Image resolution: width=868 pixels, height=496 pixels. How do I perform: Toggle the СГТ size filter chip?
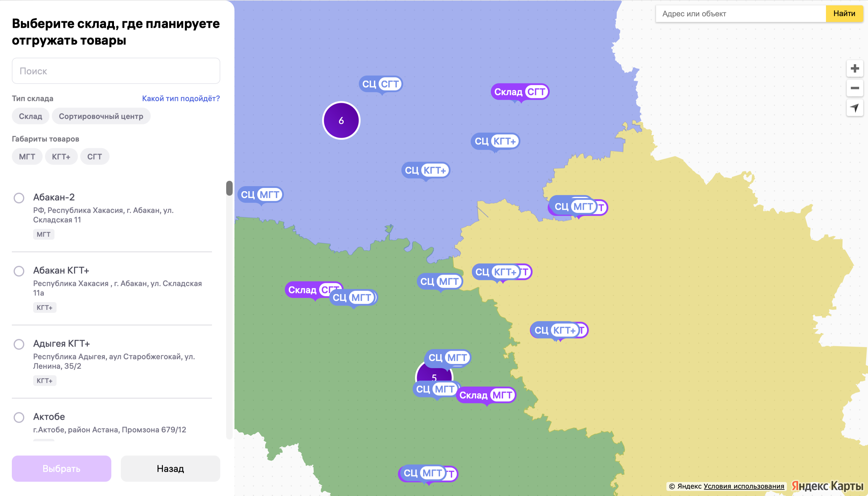coord(94,156)
